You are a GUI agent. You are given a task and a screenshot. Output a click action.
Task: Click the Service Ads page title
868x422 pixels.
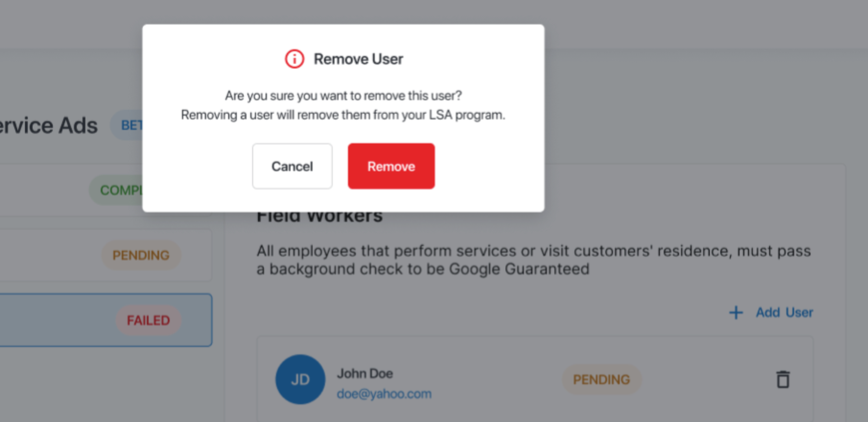[48, 126]
